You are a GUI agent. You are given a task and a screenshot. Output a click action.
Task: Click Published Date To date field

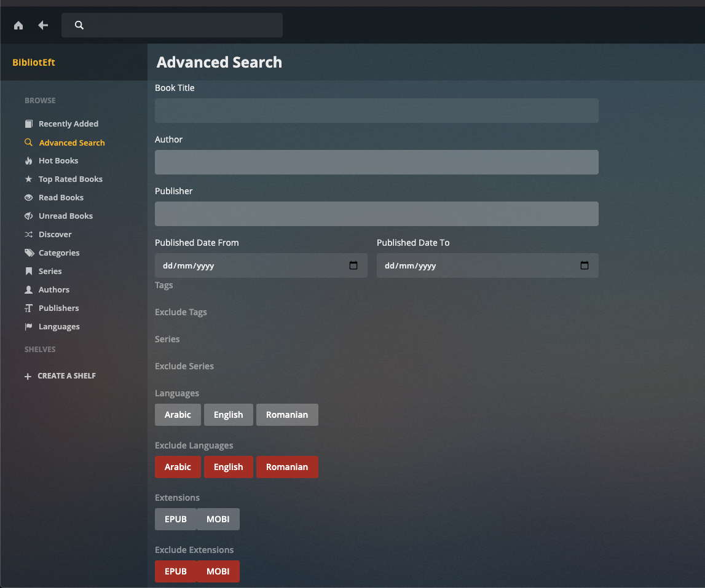tap(487, 265)
